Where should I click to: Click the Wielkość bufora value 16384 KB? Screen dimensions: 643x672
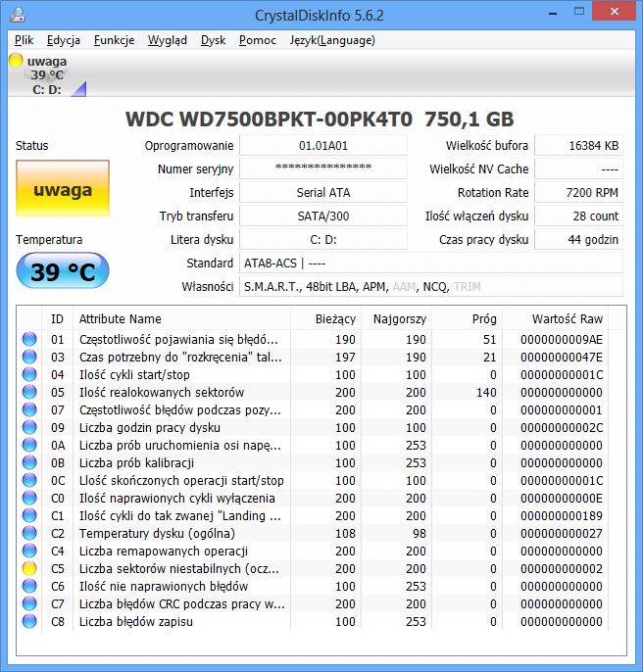pyautogui.click(x=578, y=145)
